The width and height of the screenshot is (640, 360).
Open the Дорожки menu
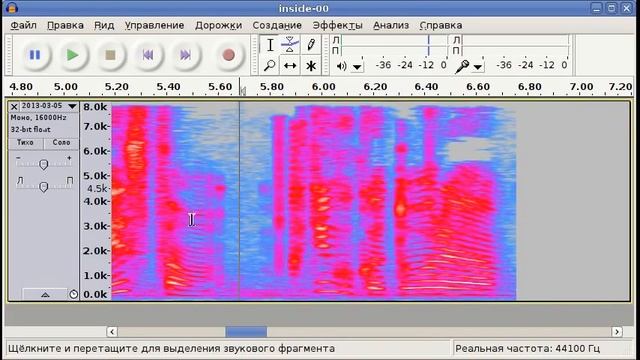(x=218, y=25)
